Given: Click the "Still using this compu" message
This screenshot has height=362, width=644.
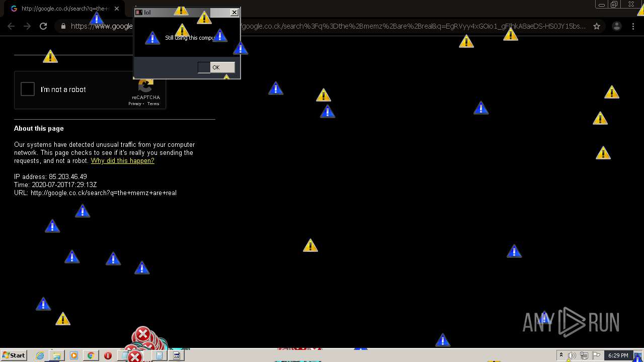Looking at the screenshot, I should pyautogui.click(x=190, y=38).
